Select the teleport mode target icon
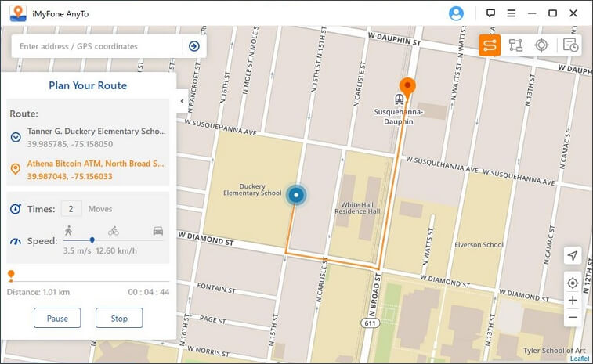The height and width of the screenshot is (364, 593). pos(541,45)
